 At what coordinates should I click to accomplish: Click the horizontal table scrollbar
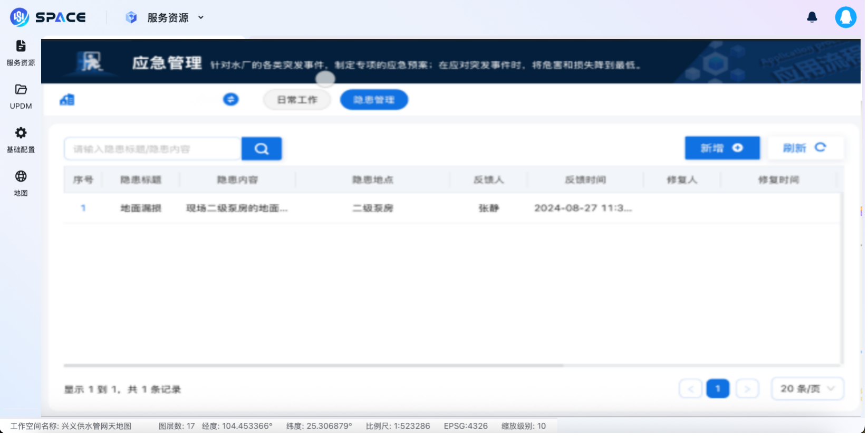pyautogui.click(x=313, y=365)
